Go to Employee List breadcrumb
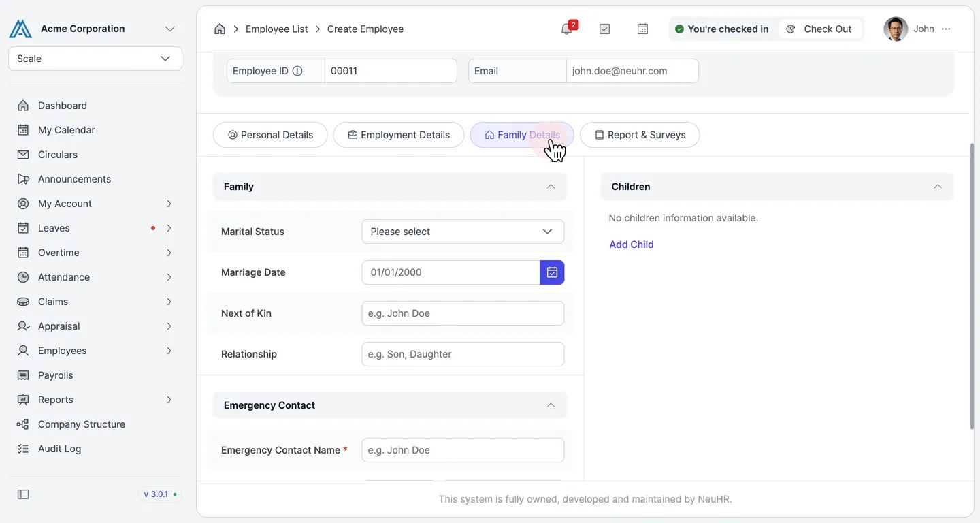Viewport: 980px width, 523px height. coord(277,29)
